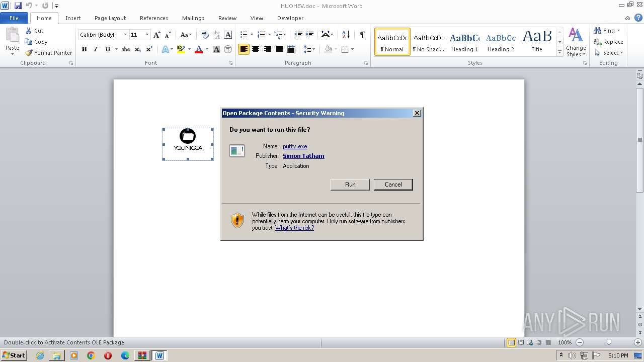Click the Copy icon
The height and width of the screenshot is (362, 644).
coord(29,42)
